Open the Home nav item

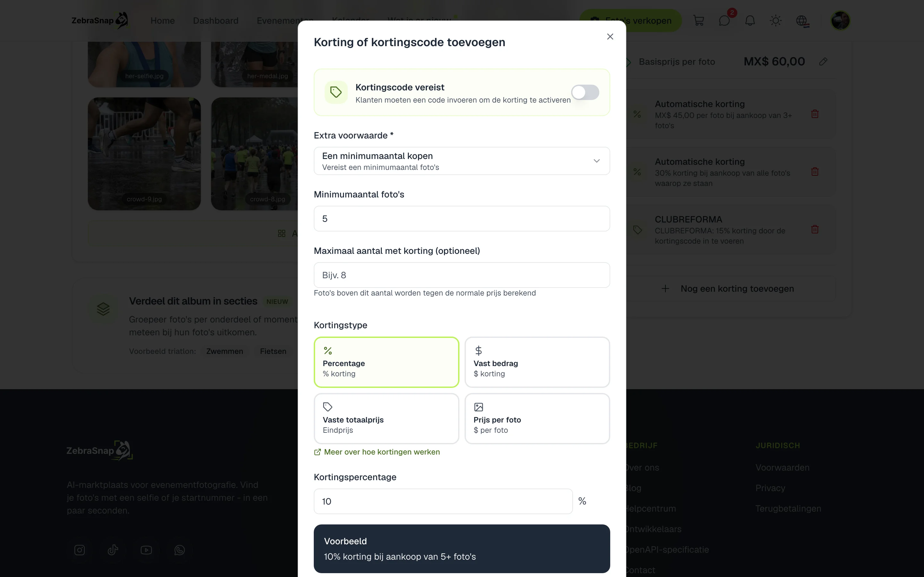point(163,21)
